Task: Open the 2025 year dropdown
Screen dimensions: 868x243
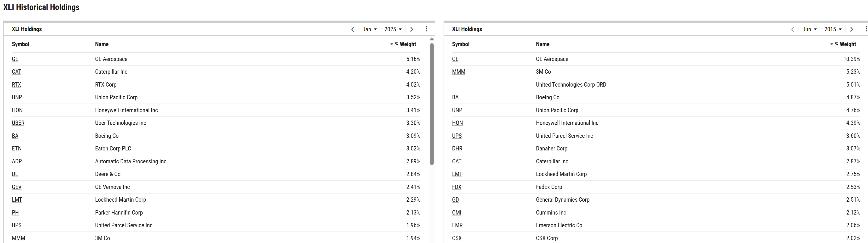Action: tap(393, 29)
